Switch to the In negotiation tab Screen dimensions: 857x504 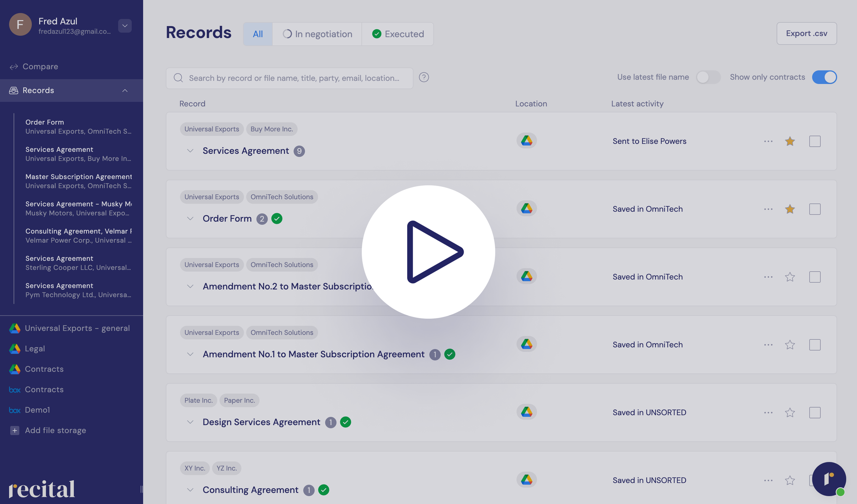(317, 34)
